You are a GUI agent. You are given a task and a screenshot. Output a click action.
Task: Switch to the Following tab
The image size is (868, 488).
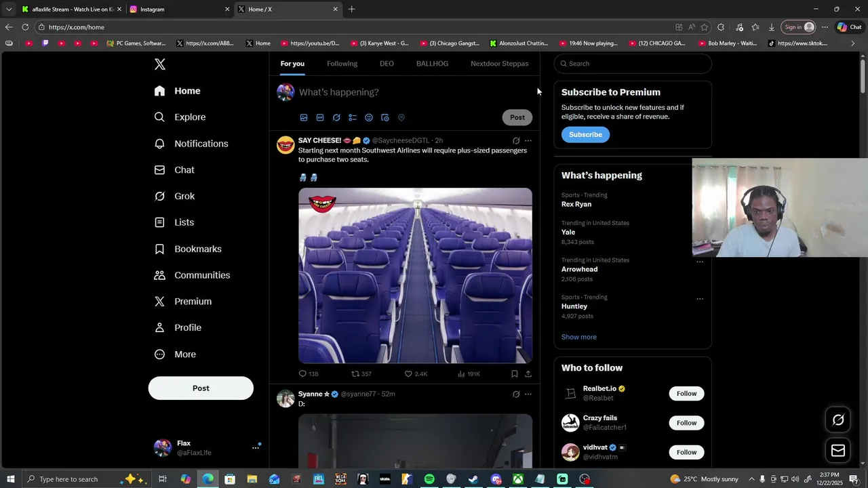[342, 64]
